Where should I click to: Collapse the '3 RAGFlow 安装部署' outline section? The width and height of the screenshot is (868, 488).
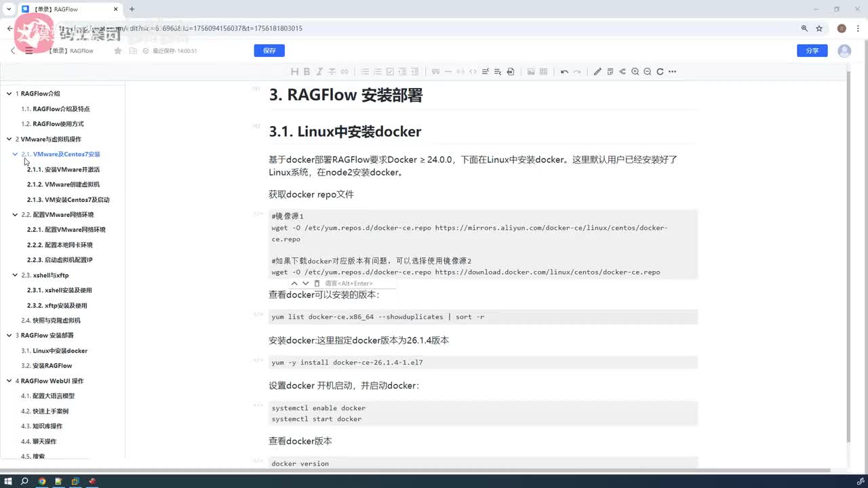pyautogui.click(x=9, y=335)
